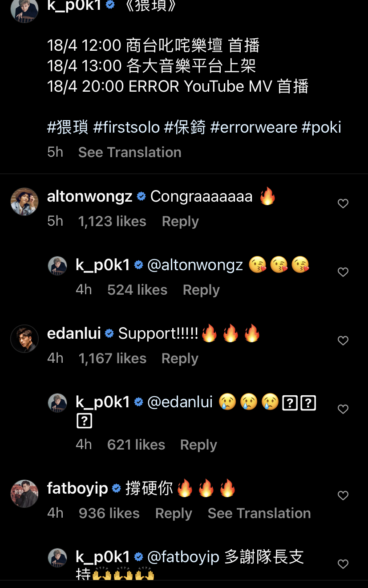Open the #errorweare hashtag

(x=253, y=127)
